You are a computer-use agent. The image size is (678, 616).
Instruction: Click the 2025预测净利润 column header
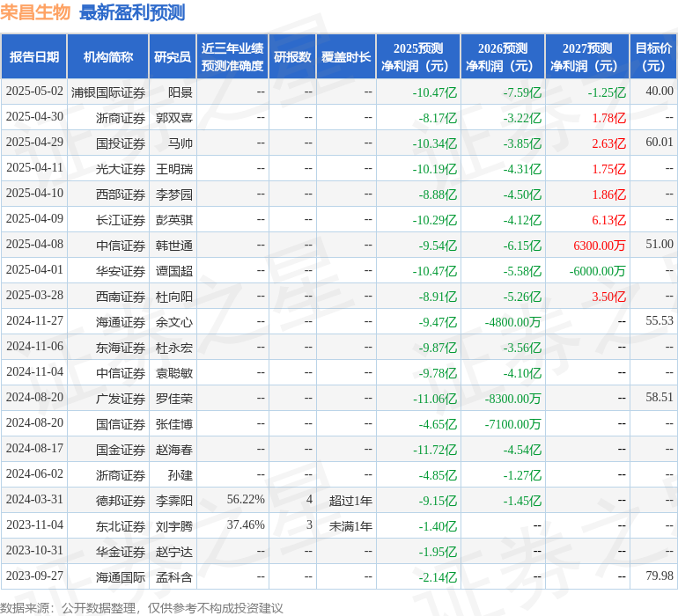point(417,57)
